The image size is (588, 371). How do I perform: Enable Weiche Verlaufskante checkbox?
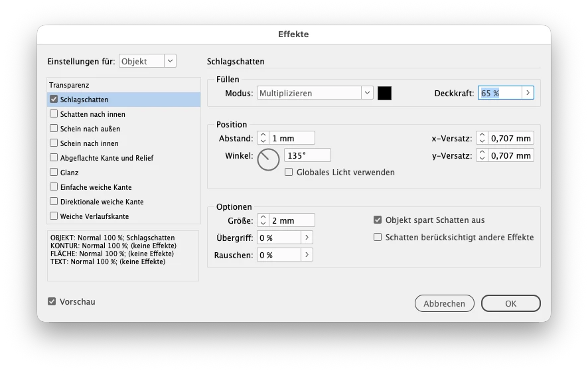click(x=54, y=216)
